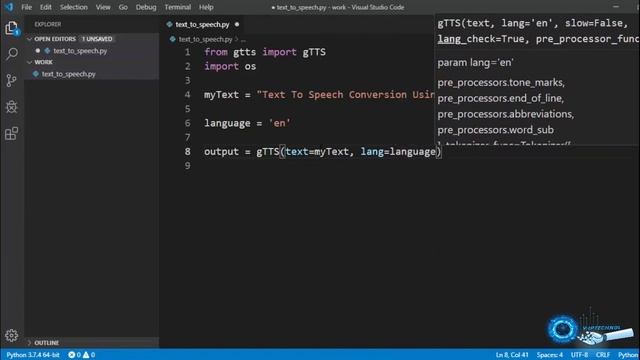Open the Extensions view

click(11, 133)
